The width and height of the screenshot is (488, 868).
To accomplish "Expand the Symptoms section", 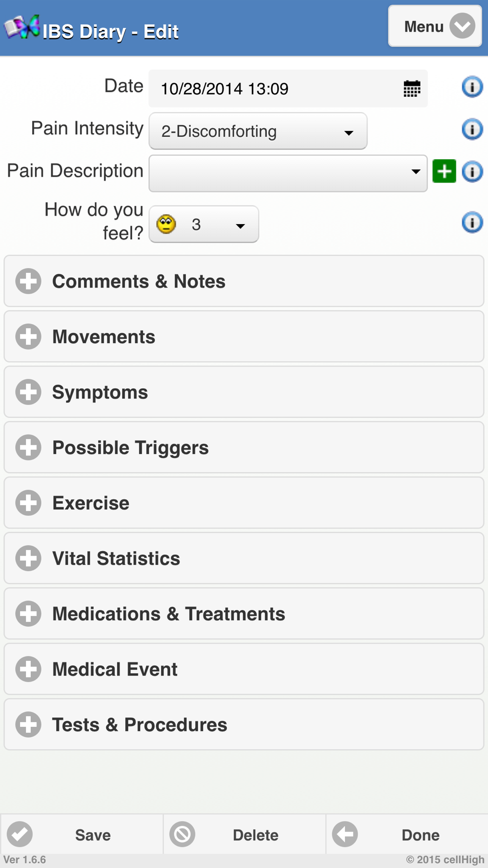I will 244,392.
